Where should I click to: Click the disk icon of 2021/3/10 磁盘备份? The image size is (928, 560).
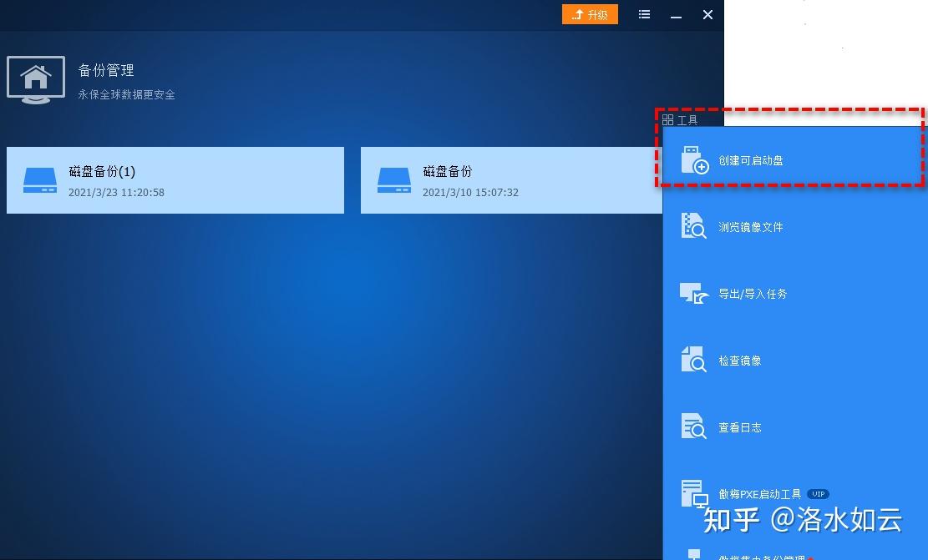(x=394, y=180)
